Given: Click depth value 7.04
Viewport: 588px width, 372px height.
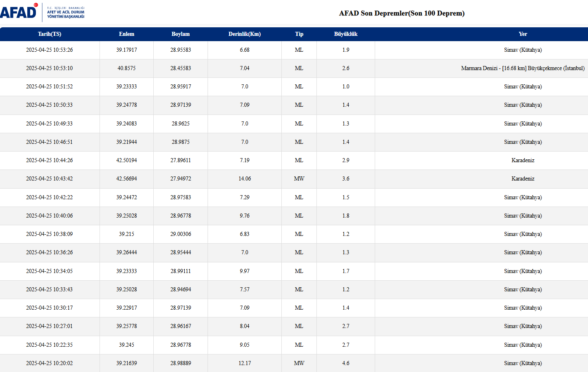Looking at the screenshot, I should point(245,68).
